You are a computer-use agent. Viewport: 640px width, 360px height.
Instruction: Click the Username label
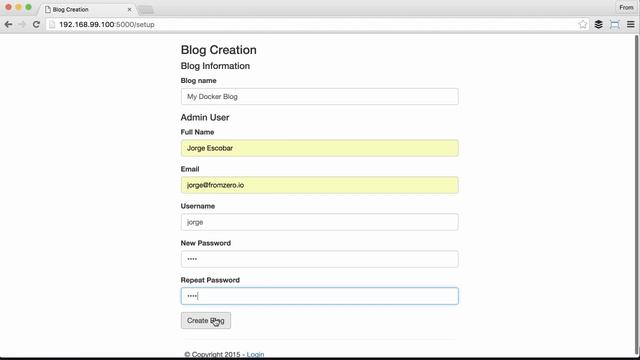click(x=198, y=206)
